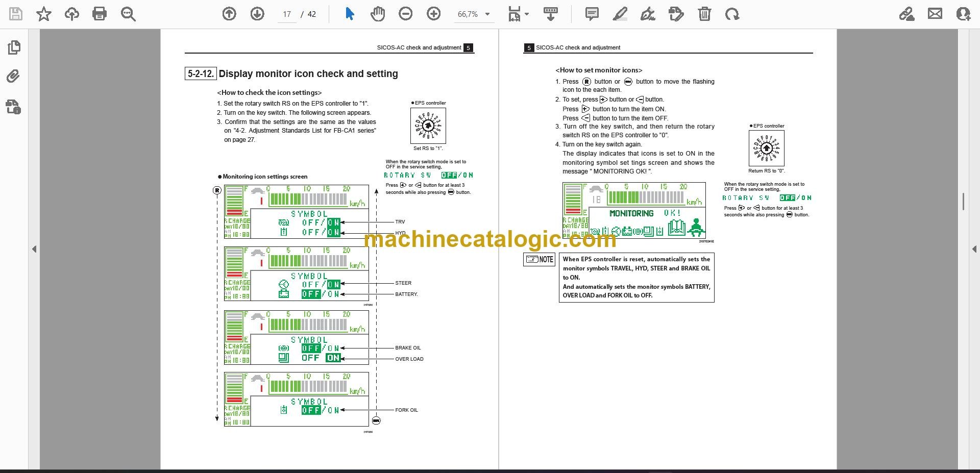Click the heading 'Display monitor icon check and setting'
This screenshot has height=473, width=980.
click(x=308, y=73)
